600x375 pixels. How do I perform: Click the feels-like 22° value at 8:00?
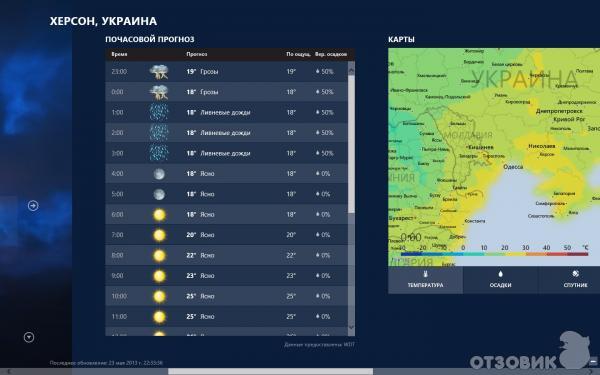tap(291, 255)
